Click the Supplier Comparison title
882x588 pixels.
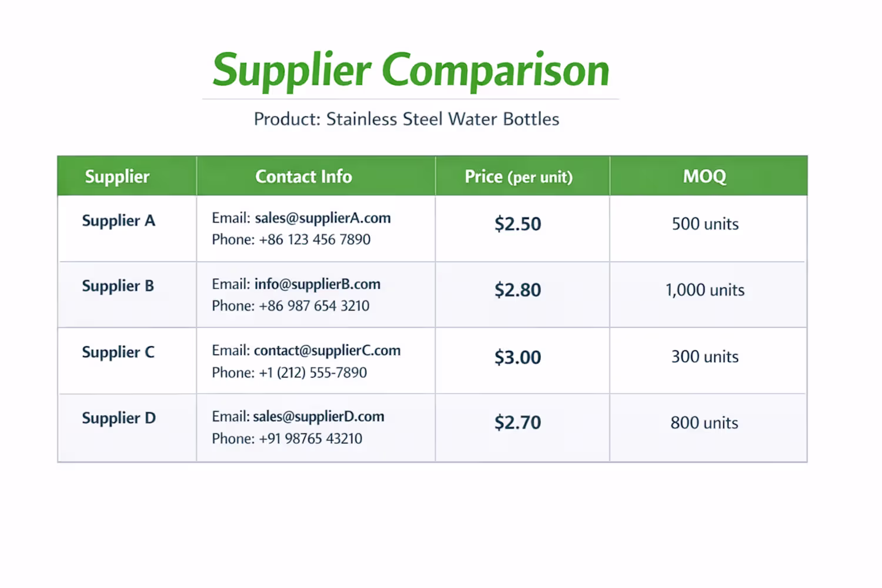click(x=410, y=71)
